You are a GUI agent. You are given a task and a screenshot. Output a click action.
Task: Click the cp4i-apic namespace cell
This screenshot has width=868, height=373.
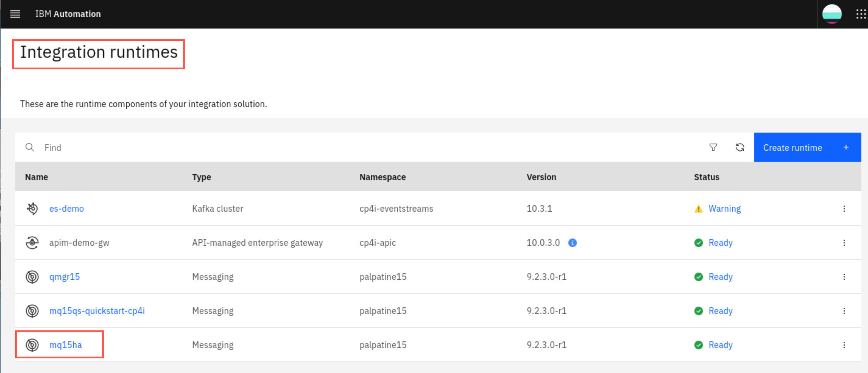pyautogui.click(x=378, y=243)
